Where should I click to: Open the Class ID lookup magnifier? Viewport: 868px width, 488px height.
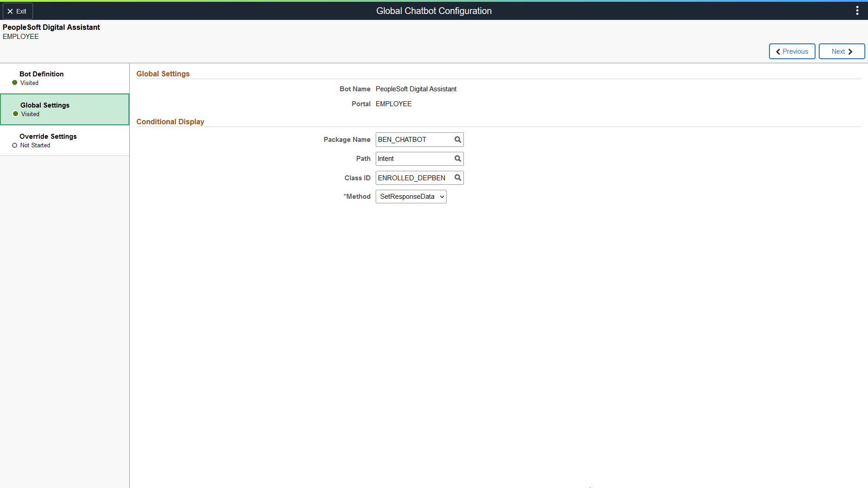(458, 178)
